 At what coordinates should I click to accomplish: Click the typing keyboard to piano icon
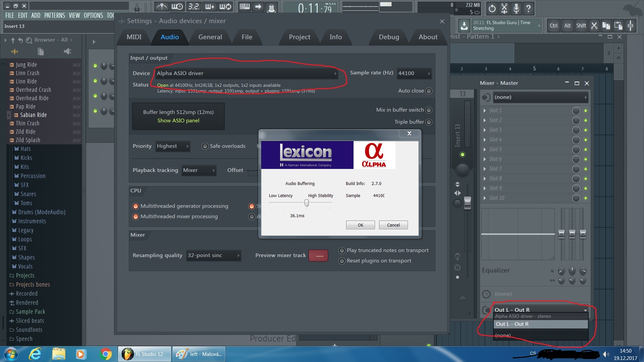245,7
